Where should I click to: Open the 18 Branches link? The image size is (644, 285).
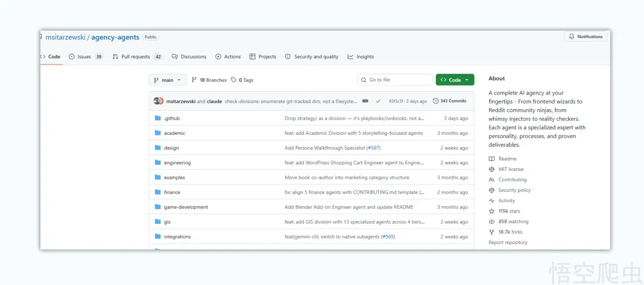(x=209, y=80)
